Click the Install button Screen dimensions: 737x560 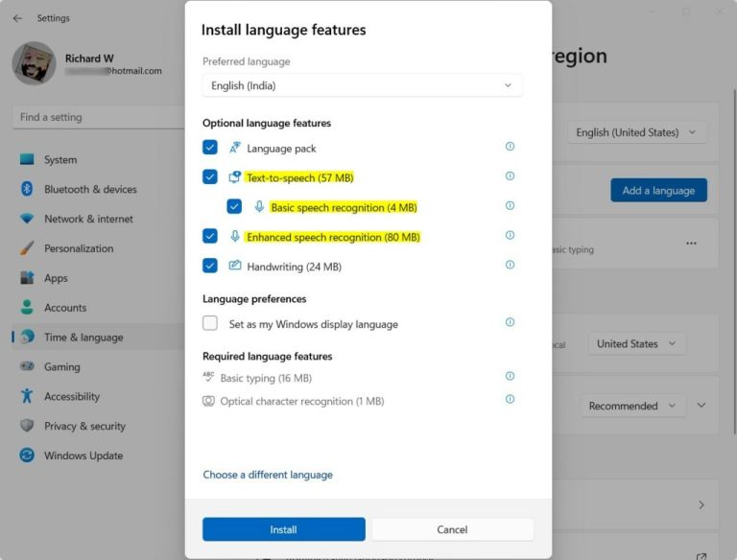coord(284,529)
